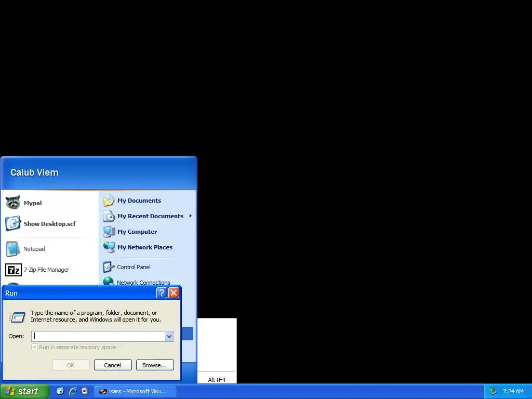532x399 pixels.
Task: Open My Network Places
Action: (148, 247)
